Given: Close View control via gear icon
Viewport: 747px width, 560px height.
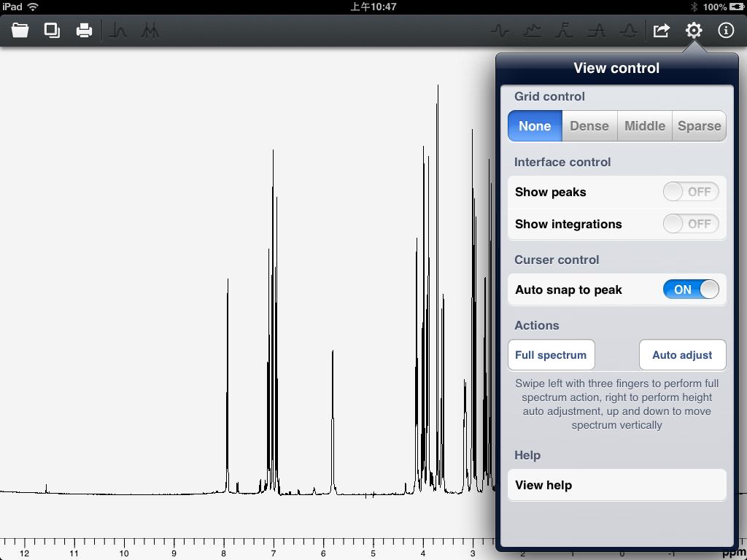Looking at the screenshot, I should [x=694, y=31].
